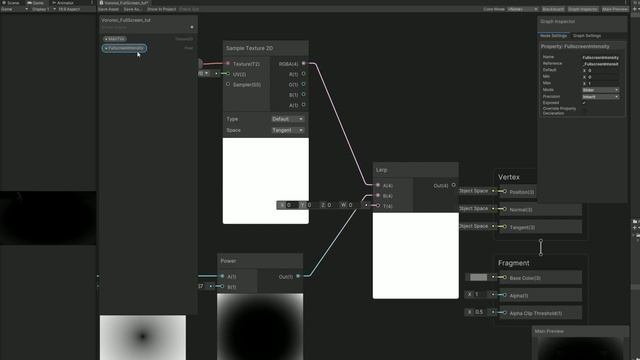Click the Position(3) port in the Vertex block

[505, 191]
